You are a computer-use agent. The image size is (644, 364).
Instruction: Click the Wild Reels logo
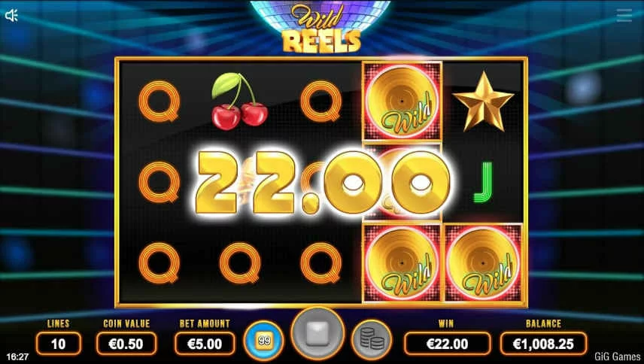pos(321,29)
